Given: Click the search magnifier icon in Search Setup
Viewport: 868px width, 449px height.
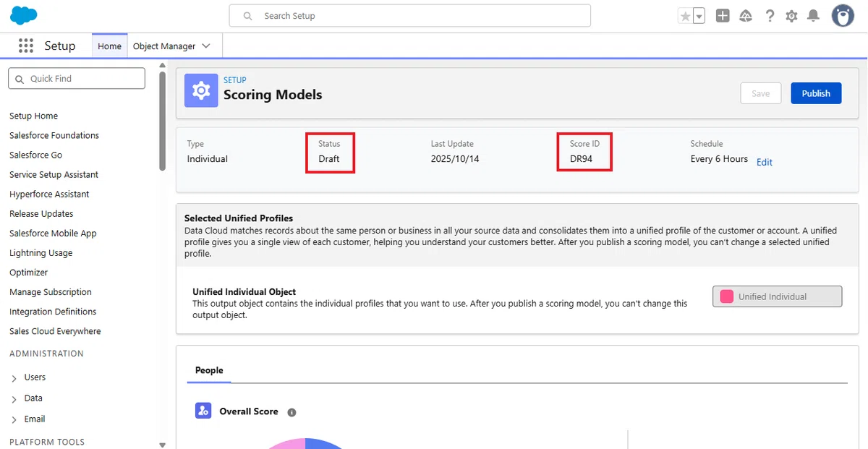Looking at the screenshot, I should (x=248, y=16).
